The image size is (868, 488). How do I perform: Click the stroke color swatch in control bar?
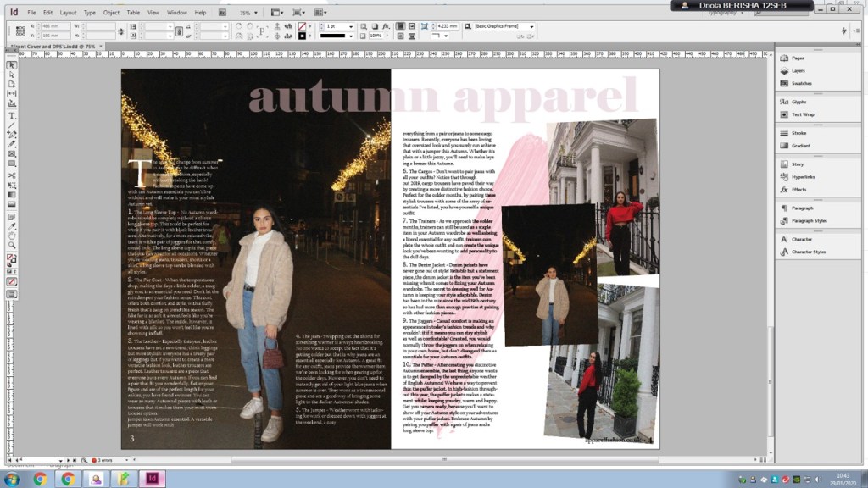click(x=303, y=36)
